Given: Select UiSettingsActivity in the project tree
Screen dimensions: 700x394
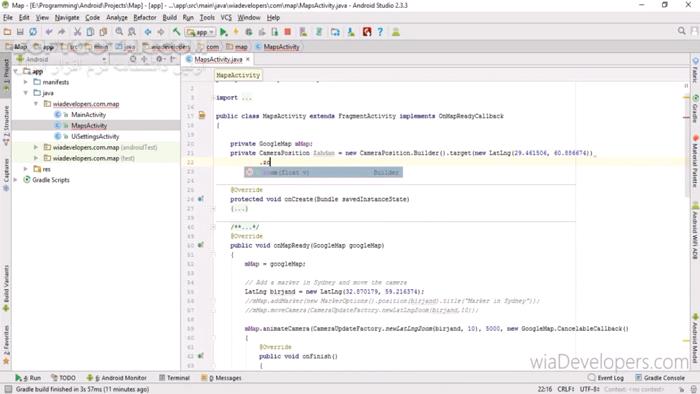Looking at the screenshot, I should click(x=95, y=137).
